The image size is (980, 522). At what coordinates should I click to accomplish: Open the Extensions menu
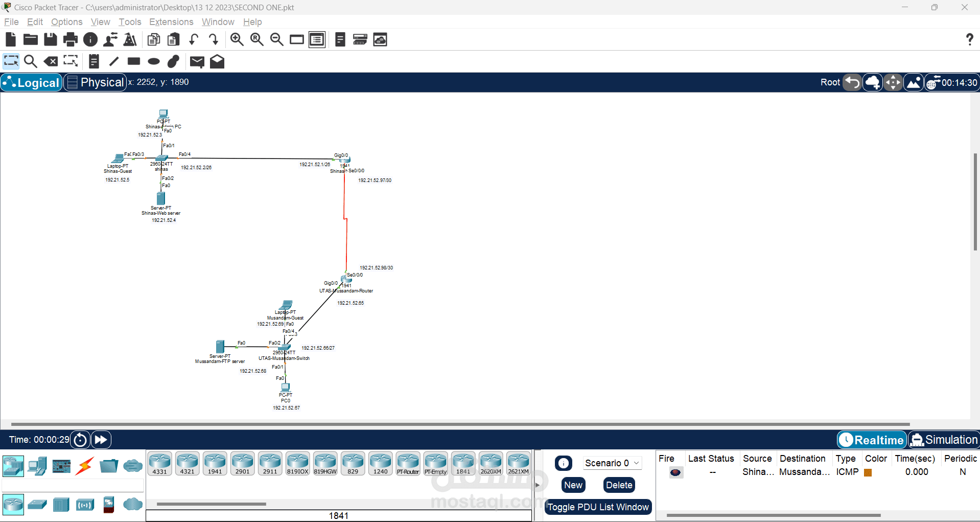point(171,22)
